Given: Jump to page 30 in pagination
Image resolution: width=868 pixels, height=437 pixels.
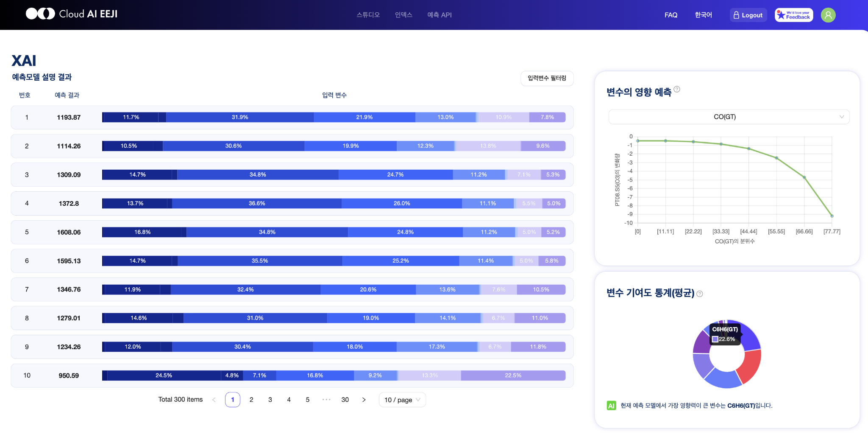Looking at the screenshot, I should (345, 400).
